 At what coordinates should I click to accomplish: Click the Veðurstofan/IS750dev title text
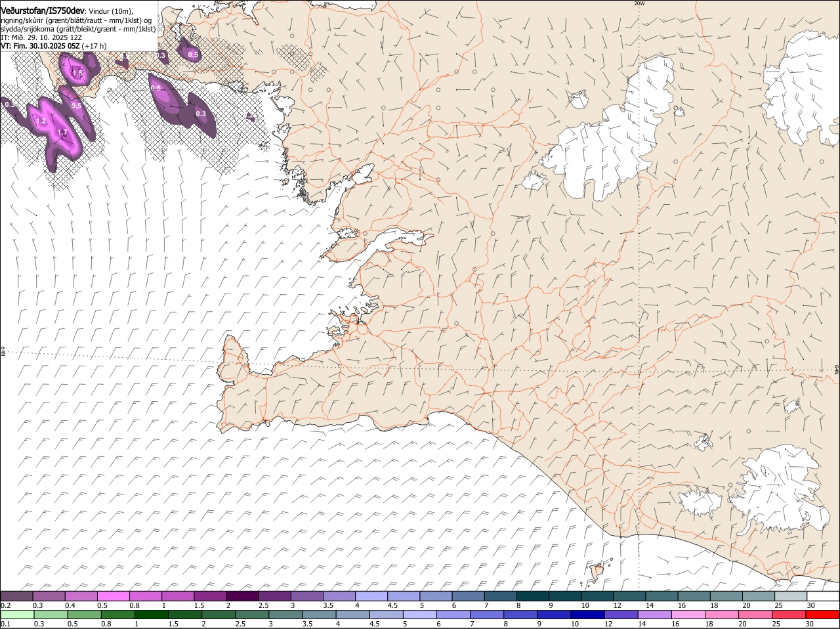[x=43, y=11]
